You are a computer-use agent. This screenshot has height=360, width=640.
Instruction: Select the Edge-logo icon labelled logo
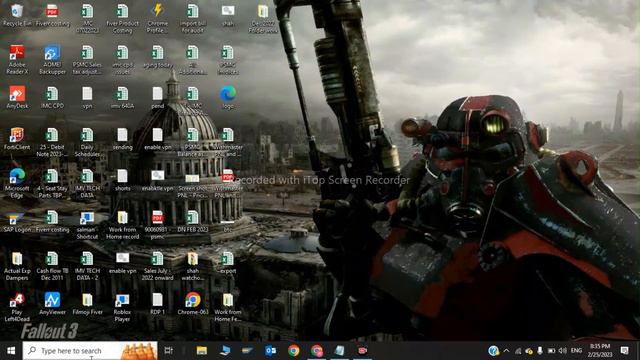228,97
